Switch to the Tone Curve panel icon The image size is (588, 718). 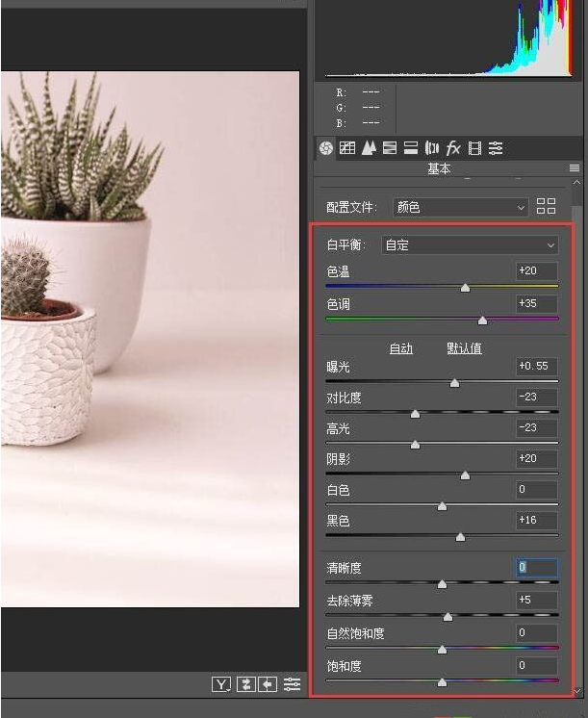point(346,148)
